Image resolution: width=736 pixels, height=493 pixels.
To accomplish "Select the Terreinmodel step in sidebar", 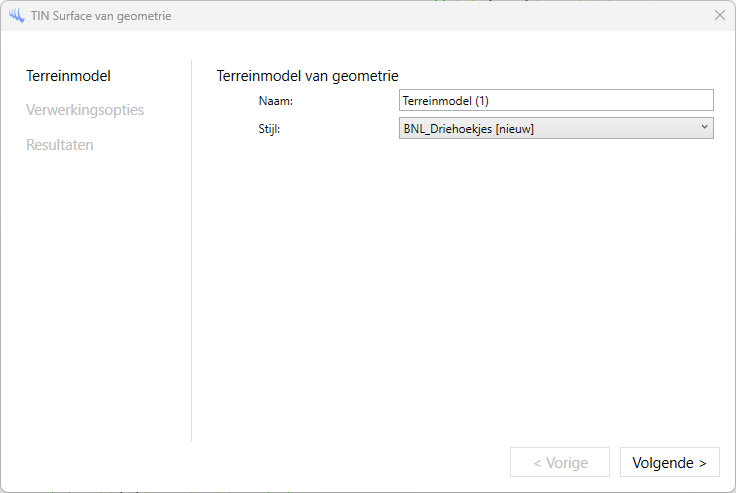I will pos(68,76).
